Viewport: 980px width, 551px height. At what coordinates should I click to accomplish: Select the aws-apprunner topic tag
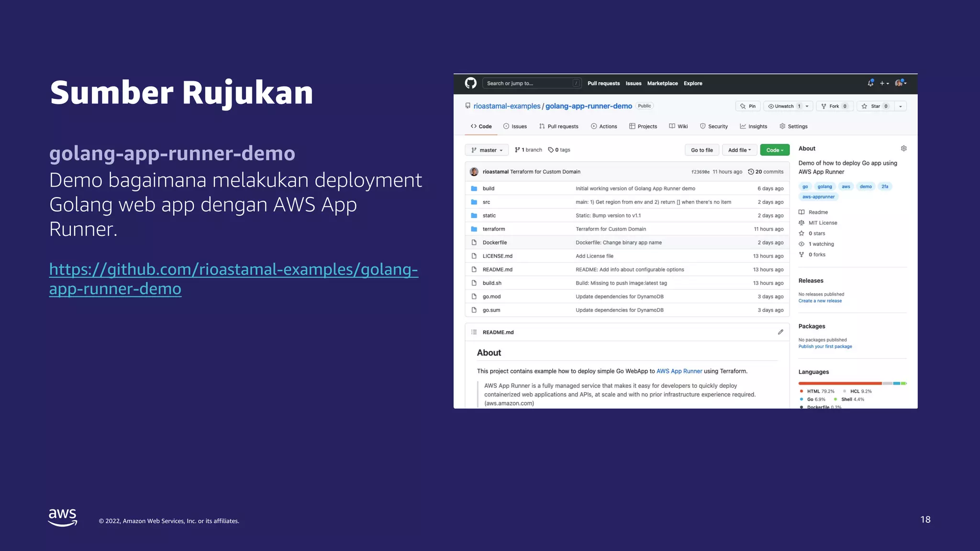tap(818, 197)
